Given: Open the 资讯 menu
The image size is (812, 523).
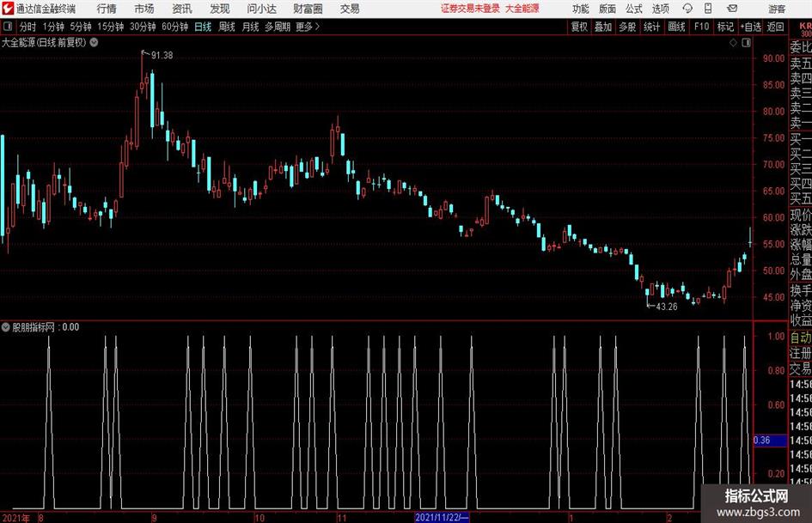Looking at the screenshot, I should click(182, 9).
